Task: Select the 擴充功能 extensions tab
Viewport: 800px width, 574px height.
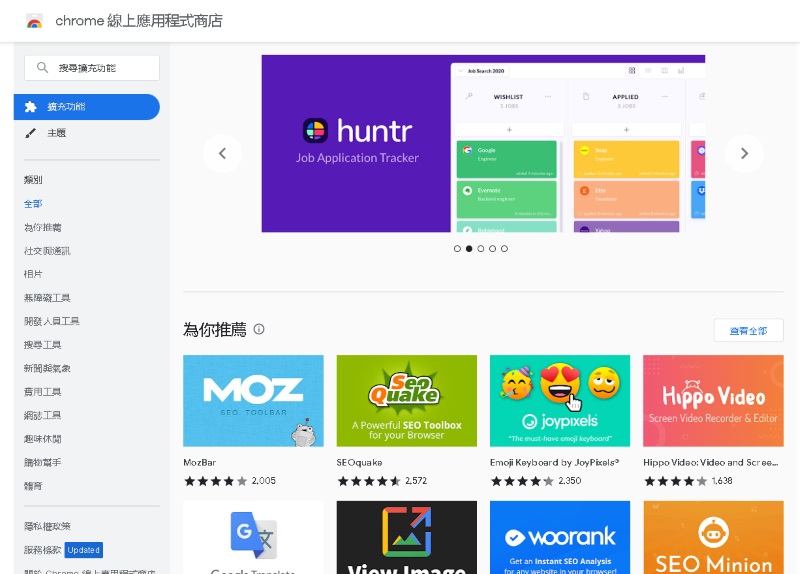Action: click(87, 107)
